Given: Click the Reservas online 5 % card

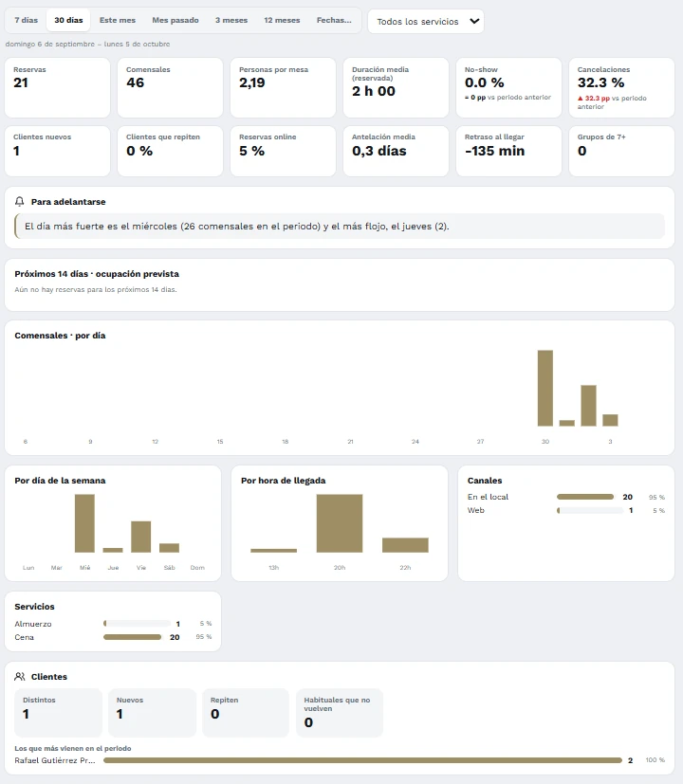Looking at the screenshot, I should coord(284,151).
